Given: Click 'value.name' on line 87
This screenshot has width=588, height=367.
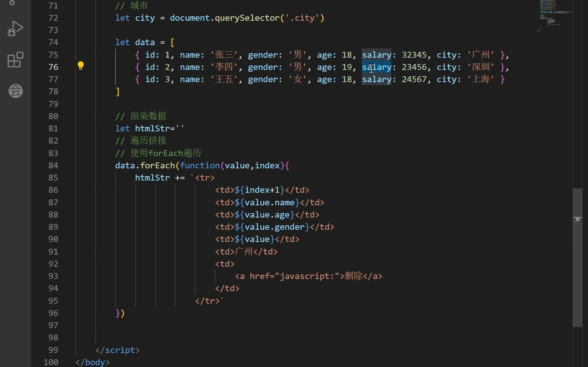Looking at the screenshot, I should coord(270,202).
